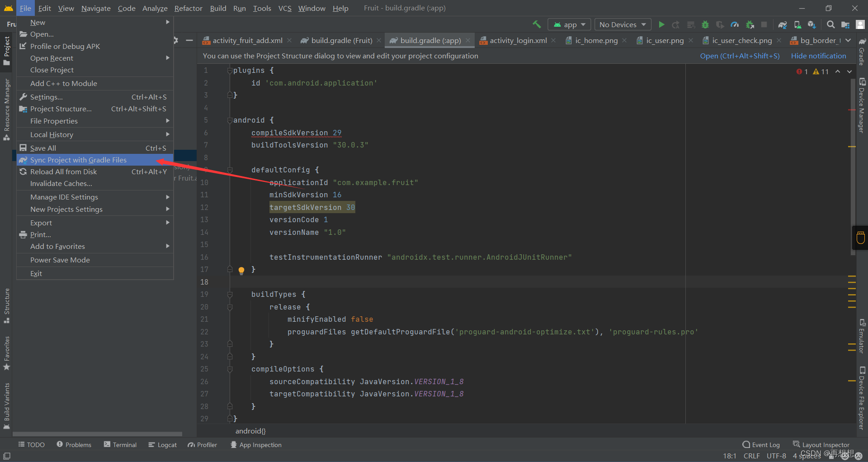
Task: Open the run configuration dropdown showing 'app'
Action: 569,24
